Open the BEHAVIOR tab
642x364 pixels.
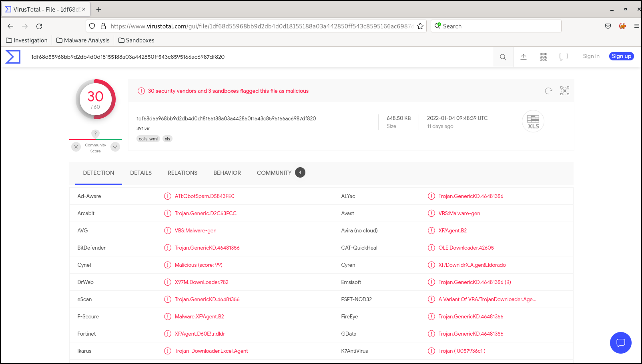pos(227,173)
